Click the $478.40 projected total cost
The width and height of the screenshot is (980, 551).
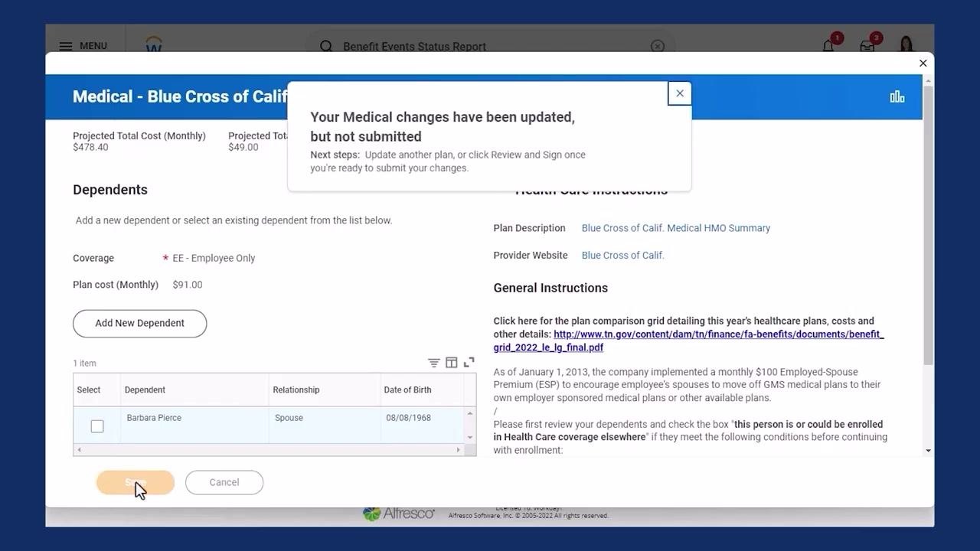click(x=90, y=148)
